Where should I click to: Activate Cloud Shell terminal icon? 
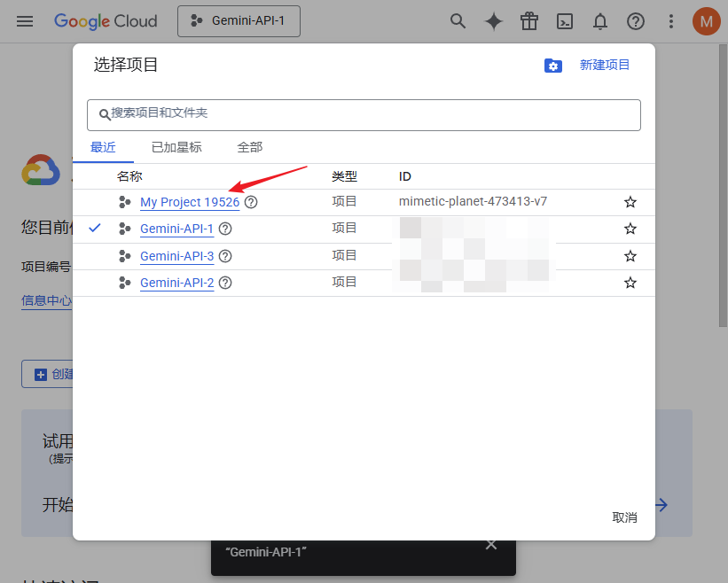pos(565,20)
